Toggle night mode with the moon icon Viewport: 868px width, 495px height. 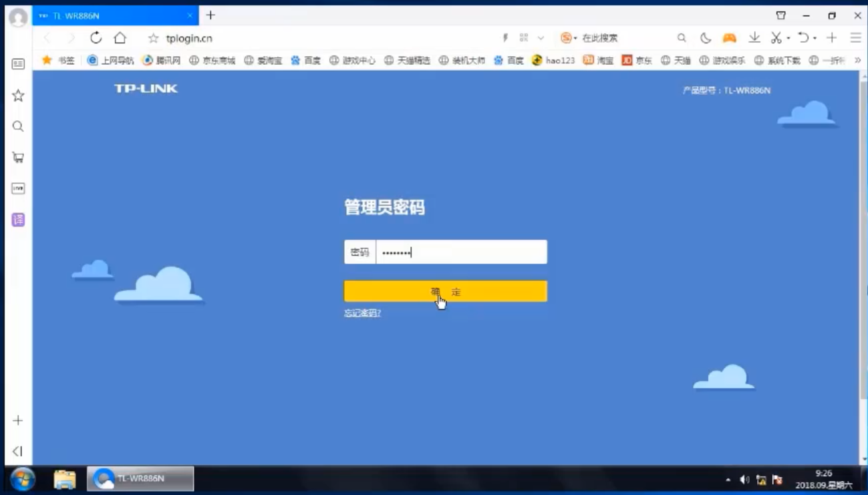coord(706,38)
